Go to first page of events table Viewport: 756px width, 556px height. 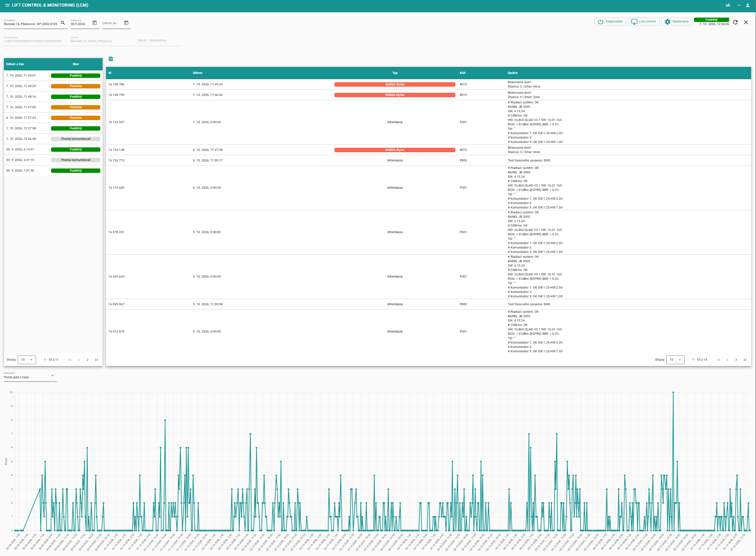pos(719,360)
